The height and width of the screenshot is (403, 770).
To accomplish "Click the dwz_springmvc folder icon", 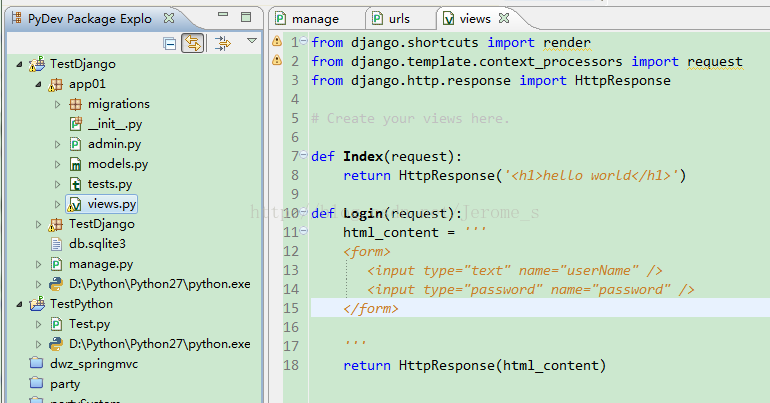I will coord(36,363).
